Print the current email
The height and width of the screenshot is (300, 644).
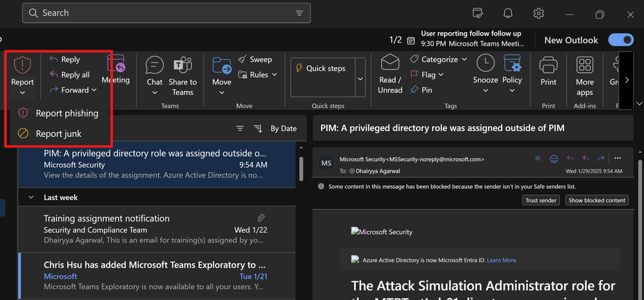tap(549, 71)
